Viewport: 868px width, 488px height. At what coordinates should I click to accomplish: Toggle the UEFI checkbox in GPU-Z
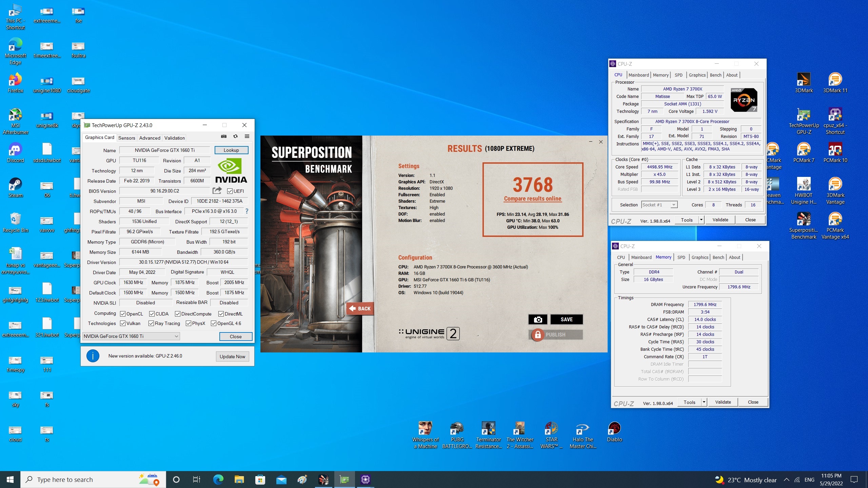coord(230,191)
